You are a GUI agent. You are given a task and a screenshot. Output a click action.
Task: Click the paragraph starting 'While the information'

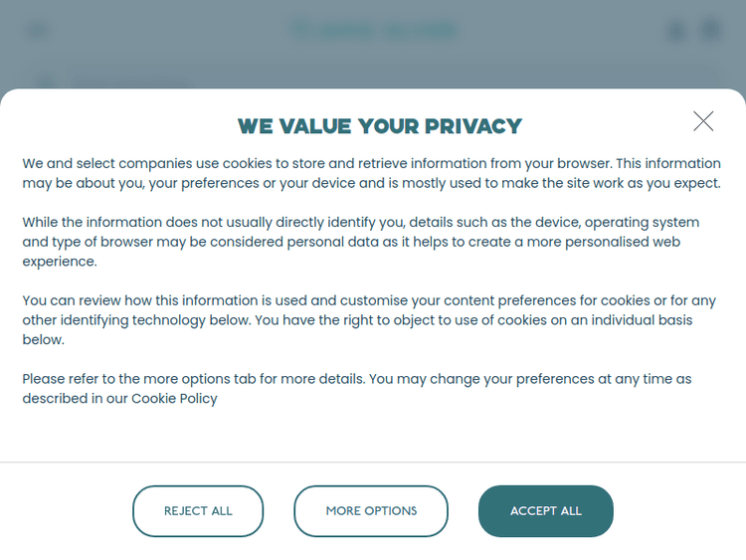click(360, 242)
